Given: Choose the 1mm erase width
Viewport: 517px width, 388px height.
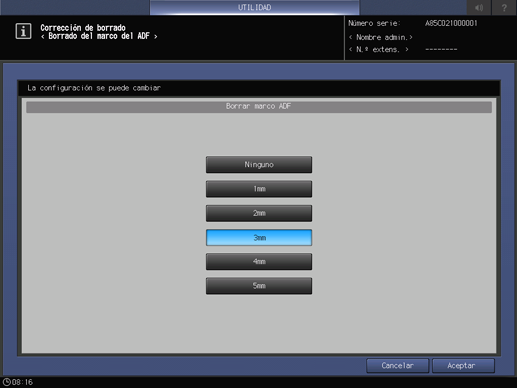Looking at the screenshot, I should pos(259,189).
